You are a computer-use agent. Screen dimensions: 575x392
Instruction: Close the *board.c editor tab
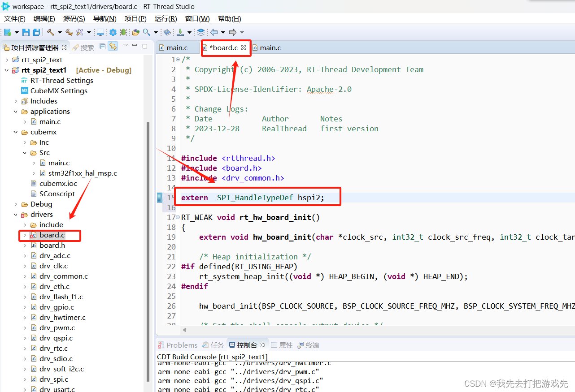point(244,47)
